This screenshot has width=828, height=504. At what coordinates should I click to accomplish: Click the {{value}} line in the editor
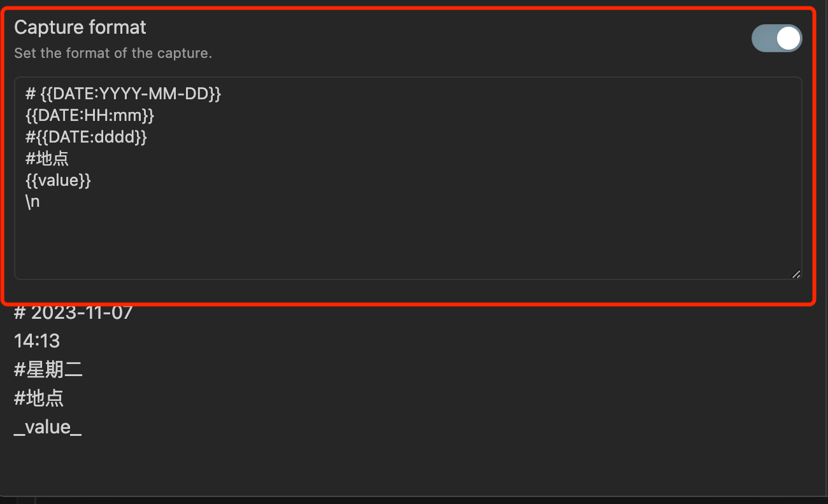pos(58,180)
